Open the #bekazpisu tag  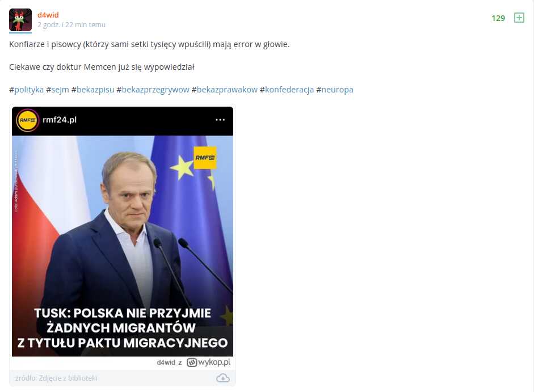[x=92, y=90]
